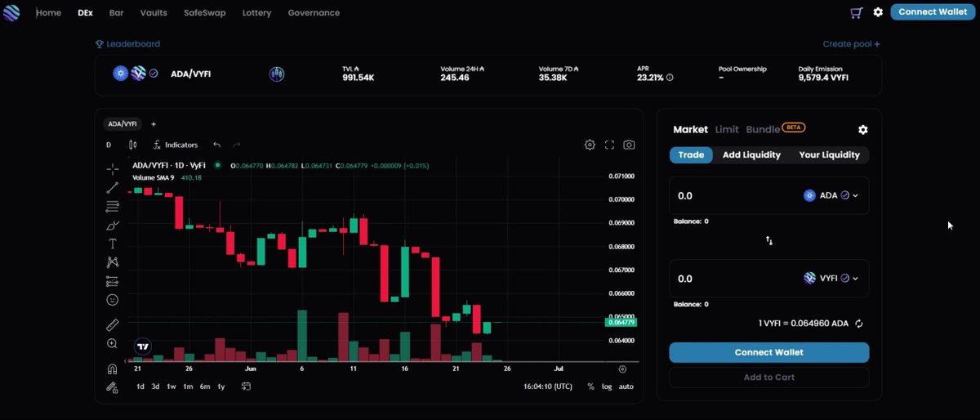The image size is (980, 420).
Task: Open the Bar menu item
Action: click(x=117, y=13)
